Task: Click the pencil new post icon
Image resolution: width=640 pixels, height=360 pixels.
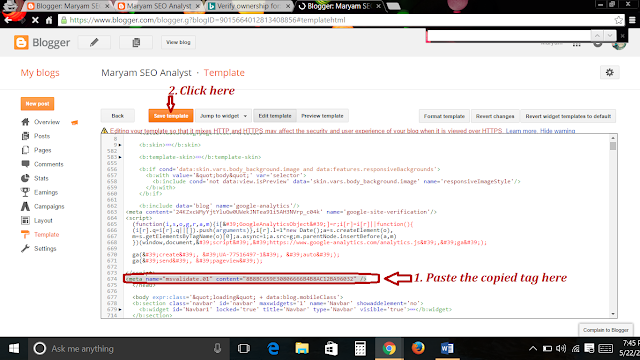Action: click(x=94, y=42)
